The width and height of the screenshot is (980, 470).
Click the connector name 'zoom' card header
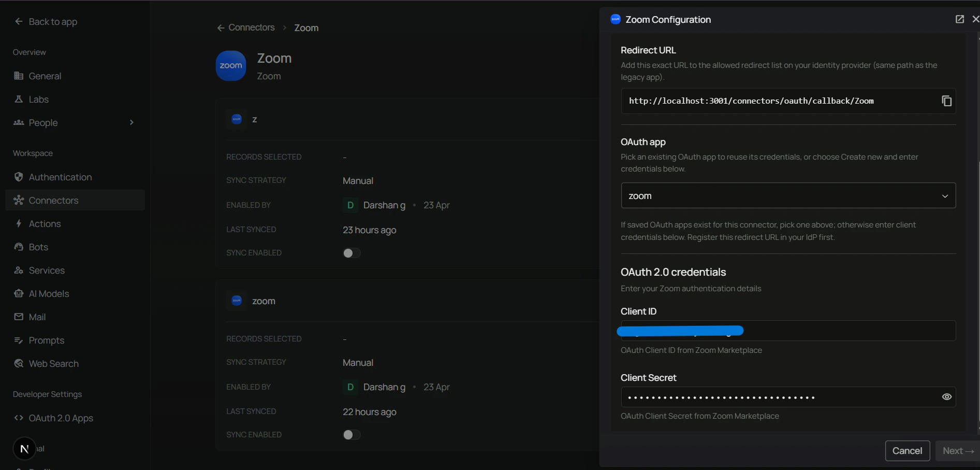coord(264,301)
